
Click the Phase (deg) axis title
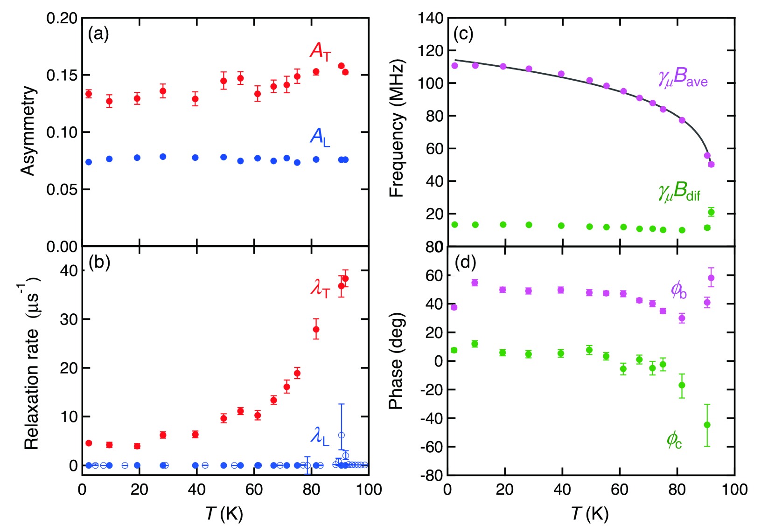tap(396, 361)
